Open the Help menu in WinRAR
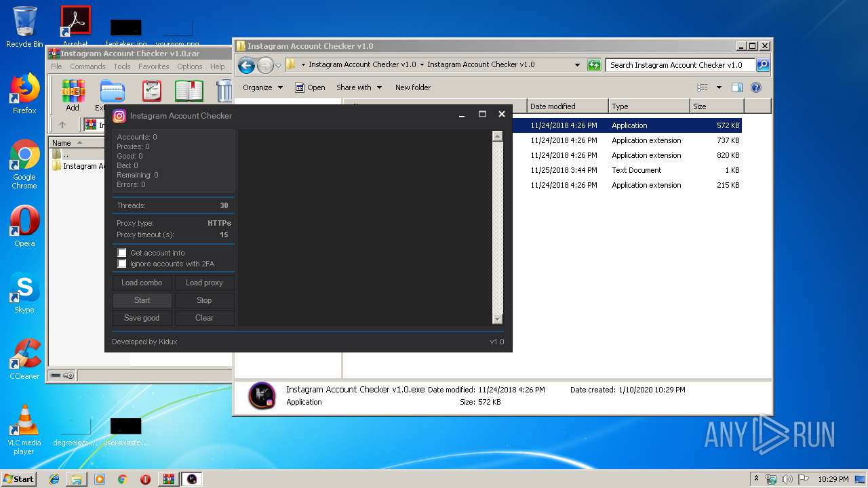This screenshot has width=868, height=488. pos(217,66)
